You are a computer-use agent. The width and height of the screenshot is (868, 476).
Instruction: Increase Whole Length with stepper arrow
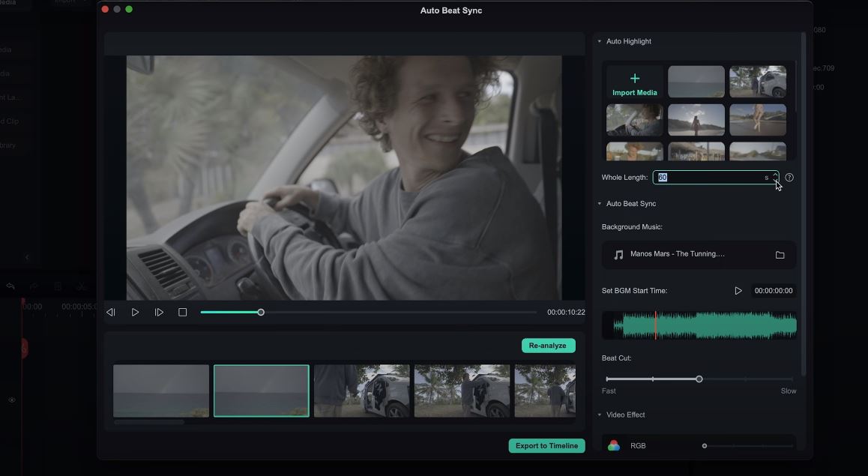pos(775,175)
